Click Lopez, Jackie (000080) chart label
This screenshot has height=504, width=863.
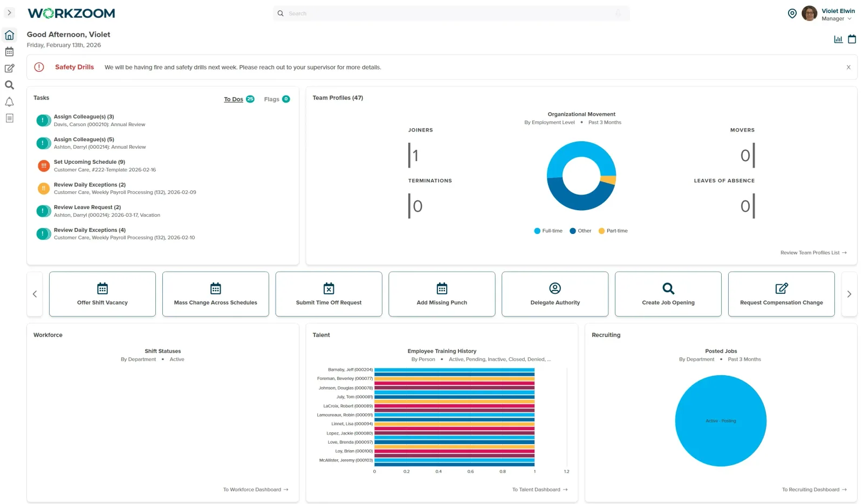tap(350, 433)
